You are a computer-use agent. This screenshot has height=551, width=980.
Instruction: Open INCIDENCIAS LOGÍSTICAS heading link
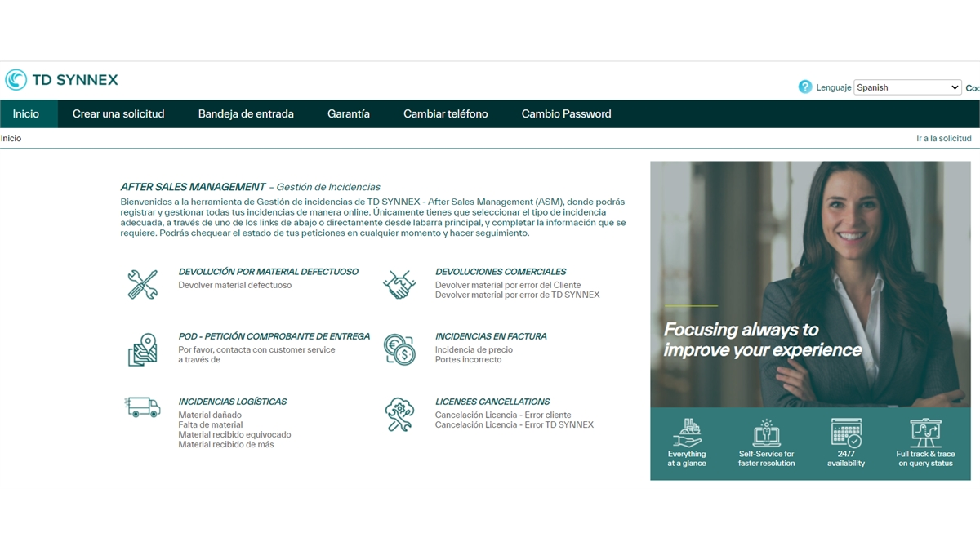coord(233,402)
